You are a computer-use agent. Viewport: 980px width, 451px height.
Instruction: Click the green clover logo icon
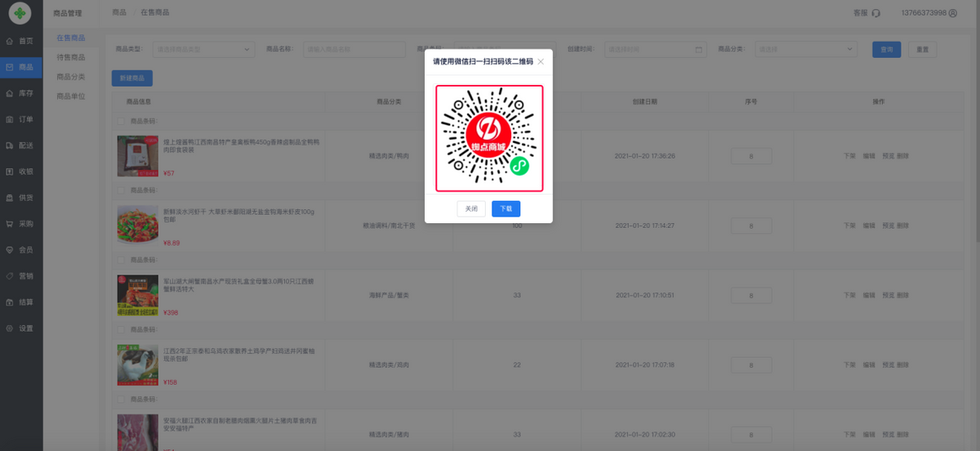click(x=20, y=14)
